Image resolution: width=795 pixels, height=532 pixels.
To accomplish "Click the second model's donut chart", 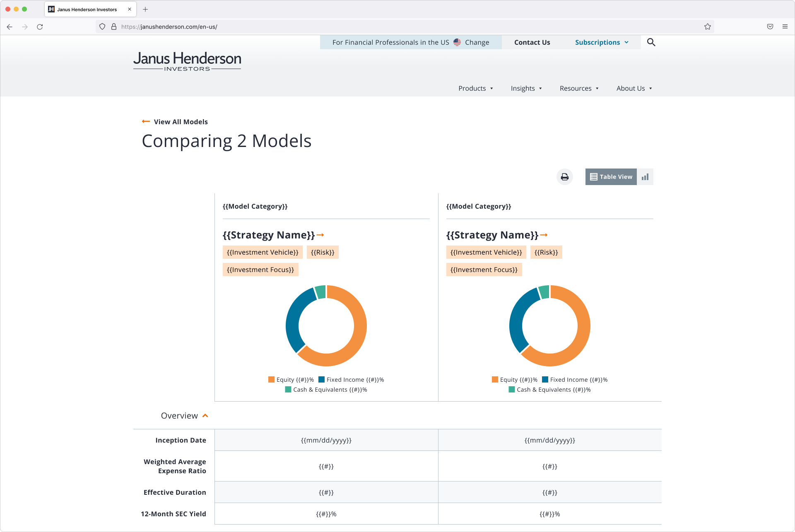I will pos(550,326).
